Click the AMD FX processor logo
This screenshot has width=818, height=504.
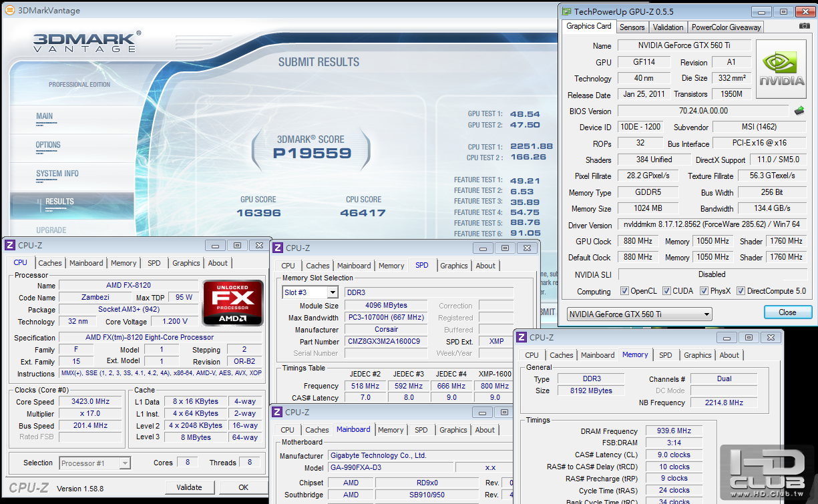232,303
